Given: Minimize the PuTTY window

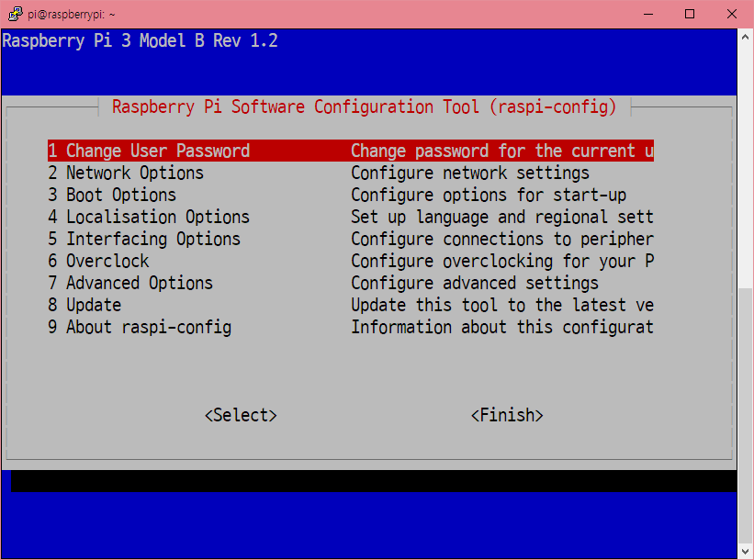Looking at the screenshot, I should tap(648, 14).
